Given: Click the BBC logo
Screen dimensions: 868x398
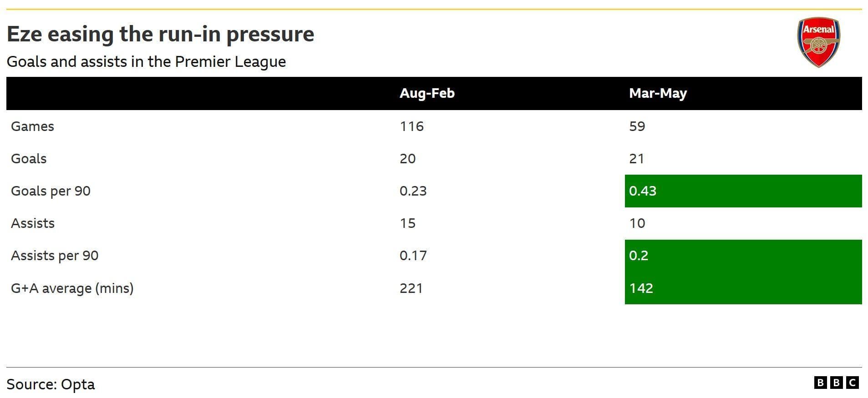Looking at the screenshot, I should 836,383.
